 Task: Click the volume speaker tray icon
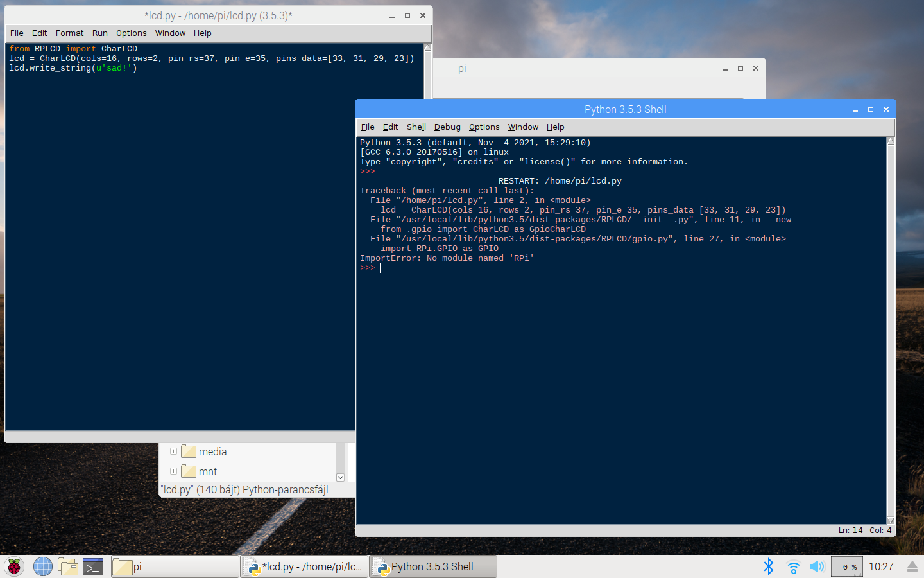[817, 566]
